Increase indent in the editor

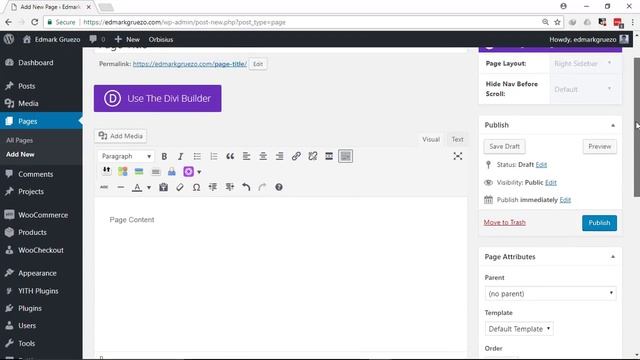point(230,187)
